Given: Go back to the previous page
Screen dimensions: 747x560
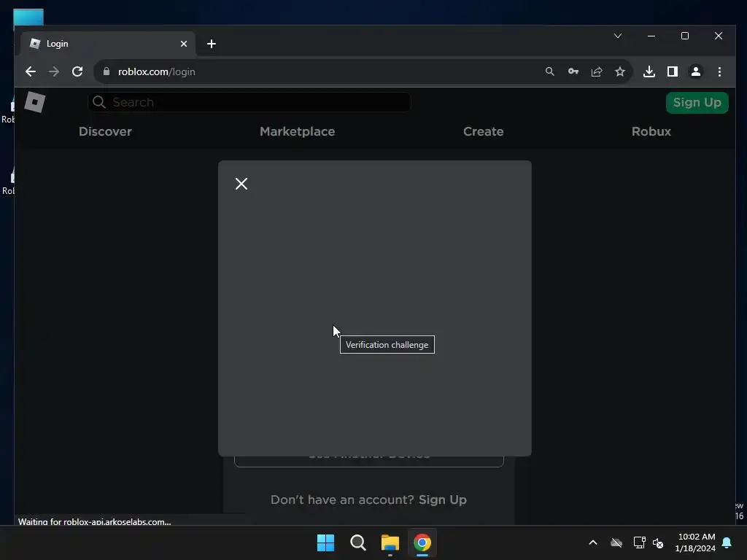Looking at the screenshot, I should (x=31, y=72).
